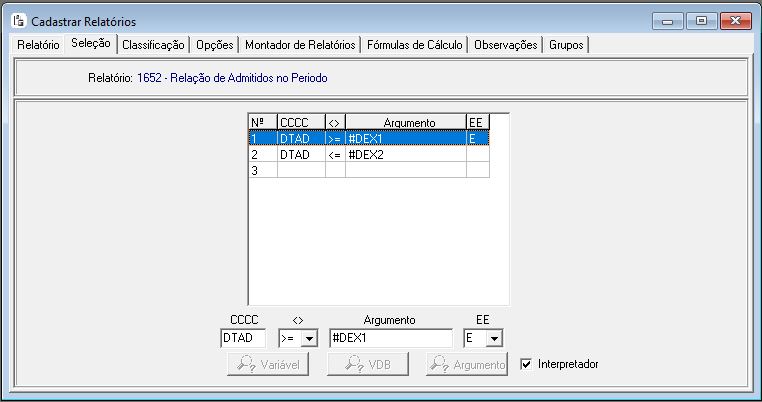Switch to the Relatório tab
The width and height of the screenshot is (762, 402).
coord(39,45)
